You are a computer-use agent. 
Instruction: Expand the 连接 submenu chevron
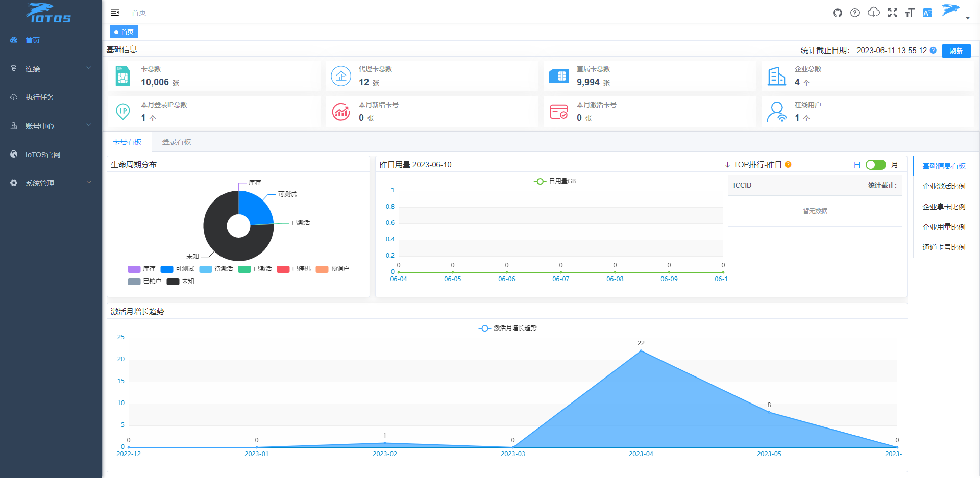point(89,68)
